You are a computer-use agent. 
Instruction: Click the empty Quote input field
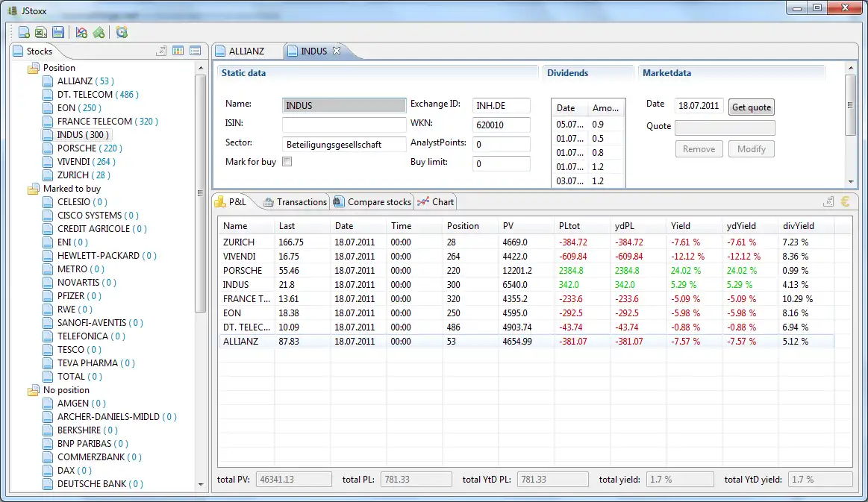[725, 128]
